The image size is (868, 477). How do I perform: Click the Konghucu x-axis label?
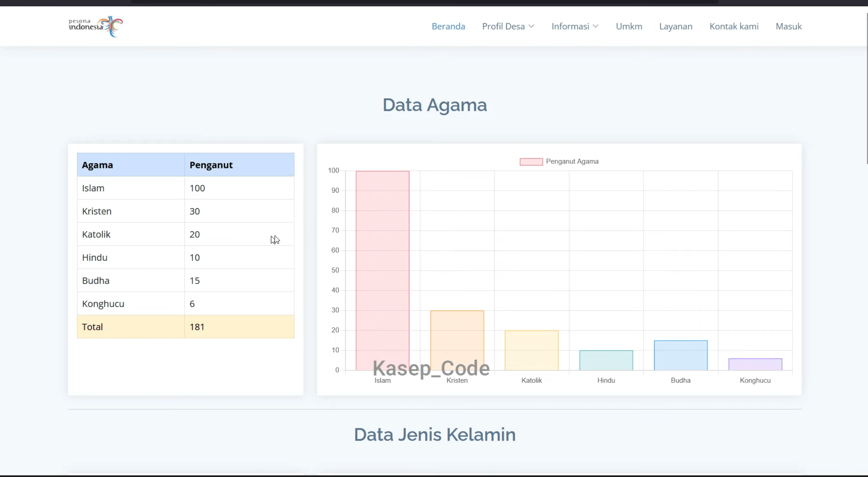tap(755, 381)
